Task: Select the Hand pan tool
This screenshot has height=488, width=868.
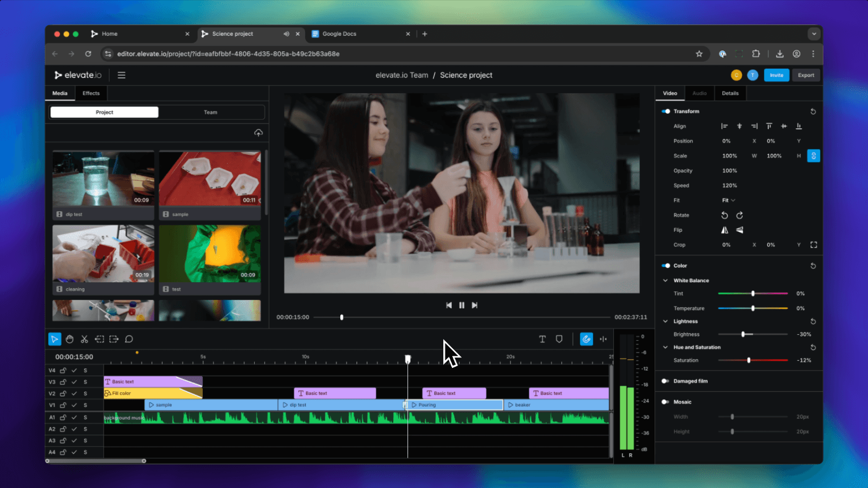Action: click(70, 339)
